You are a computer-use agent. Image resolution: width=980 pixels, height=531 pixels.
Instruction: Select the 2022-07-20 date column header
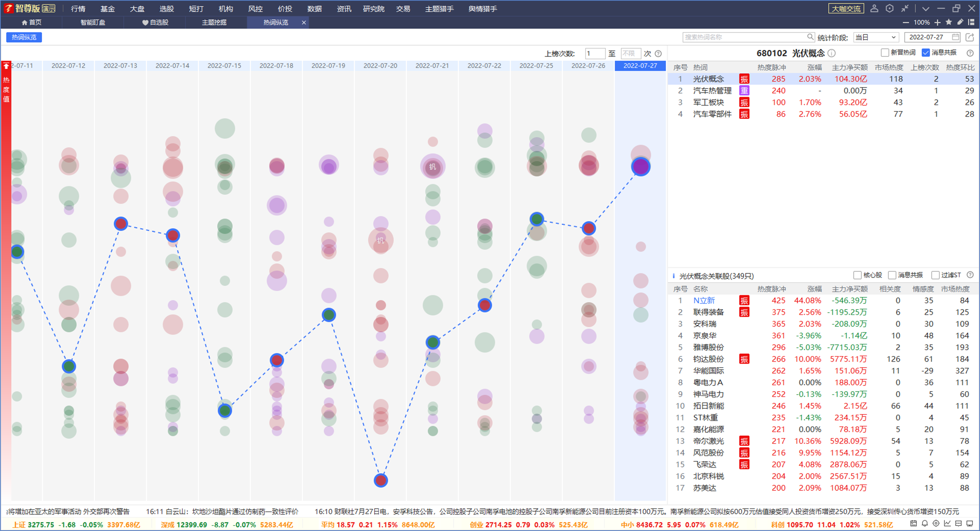click(x=380, y=66)
